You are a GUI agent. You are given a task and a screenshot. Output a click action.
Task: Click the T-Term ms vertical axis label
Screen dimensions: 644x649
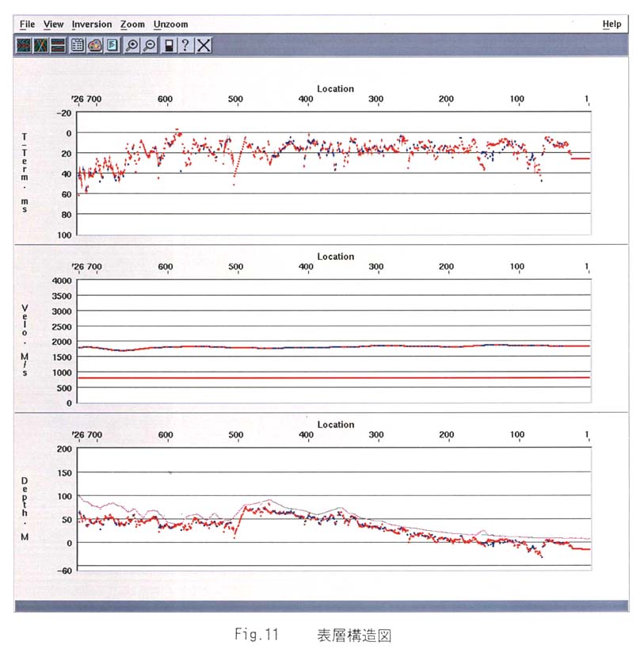click(x=25, y=173)
